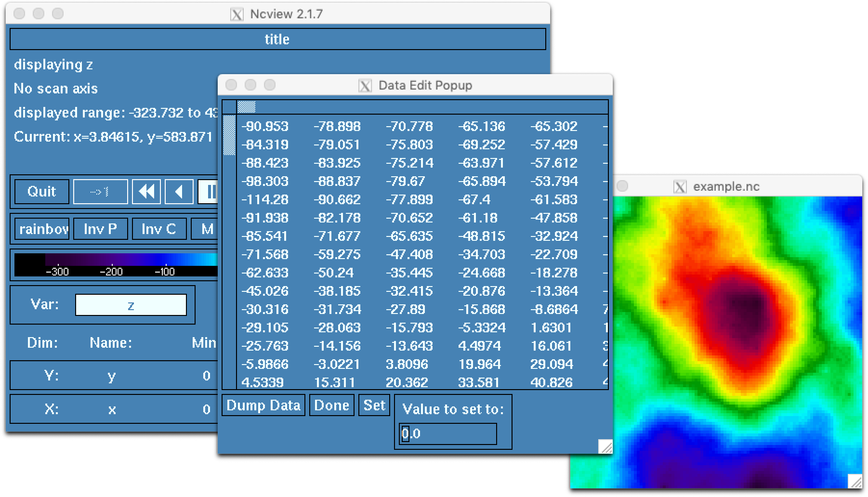This screenshot has height=497, width=868.
Task: Select the cell with value 29.094
Action: pyautogui.click(x=552, y=364)
